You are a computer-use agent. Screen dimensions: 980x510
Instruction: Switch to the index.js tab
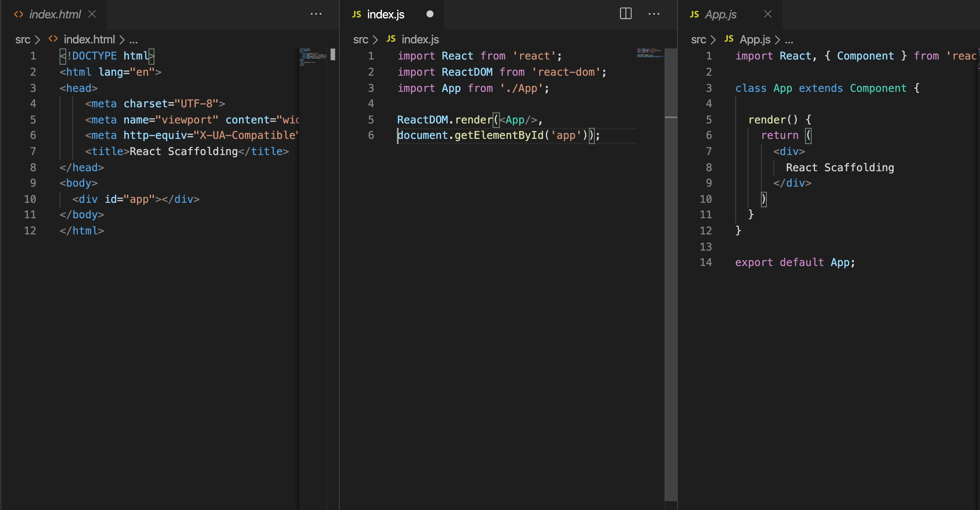click(385, 14)
